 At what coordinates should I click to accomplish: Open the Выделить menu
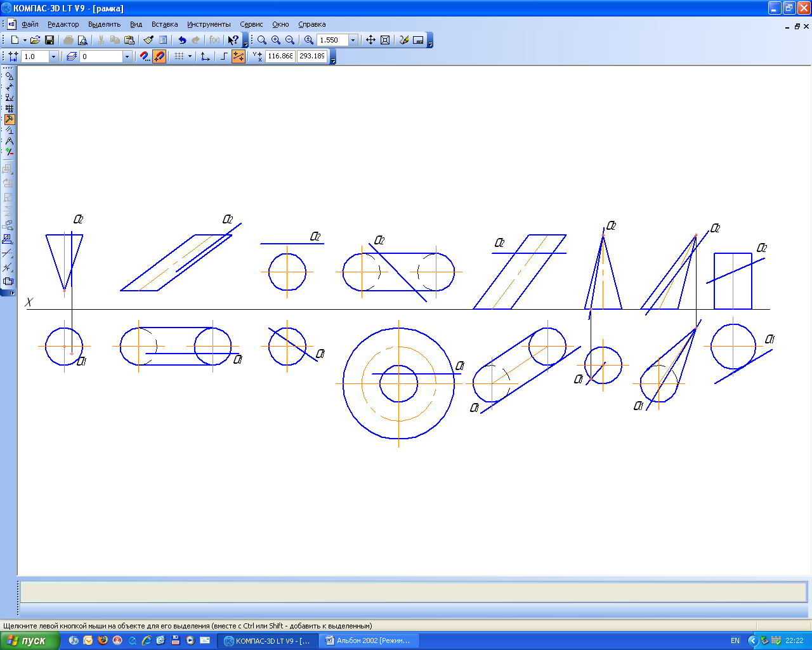point(105,24)
